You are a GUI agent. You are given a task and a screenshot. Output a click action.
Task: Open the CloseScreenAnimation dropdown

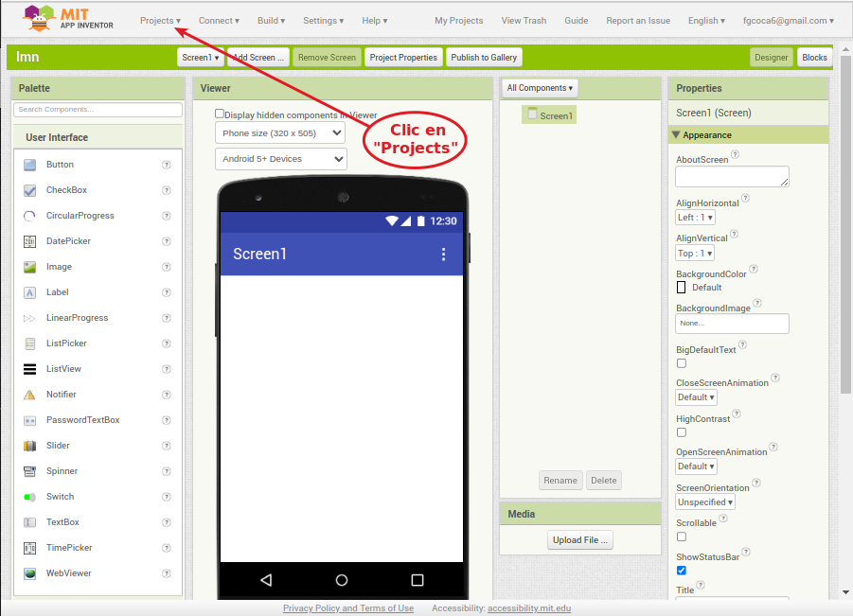tap(697, 397)
